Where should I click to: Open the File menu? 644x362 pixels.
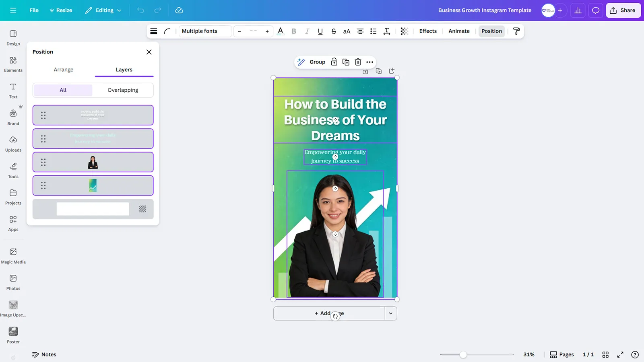coord(34,10)
